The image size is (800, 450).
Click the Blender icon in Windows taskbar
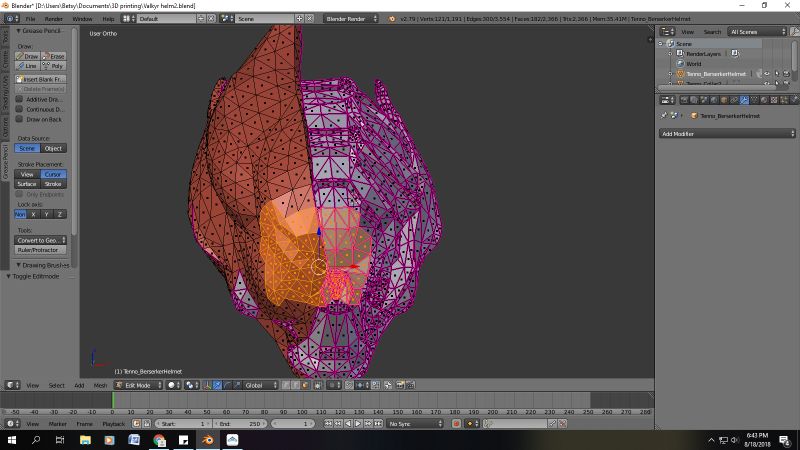[208, 440]
